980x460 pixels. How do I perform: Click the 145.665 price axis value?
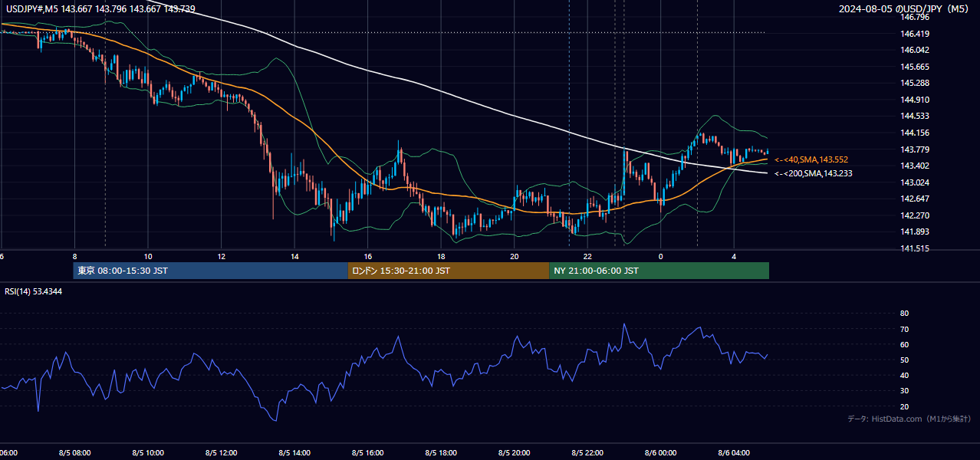[914, 67]
